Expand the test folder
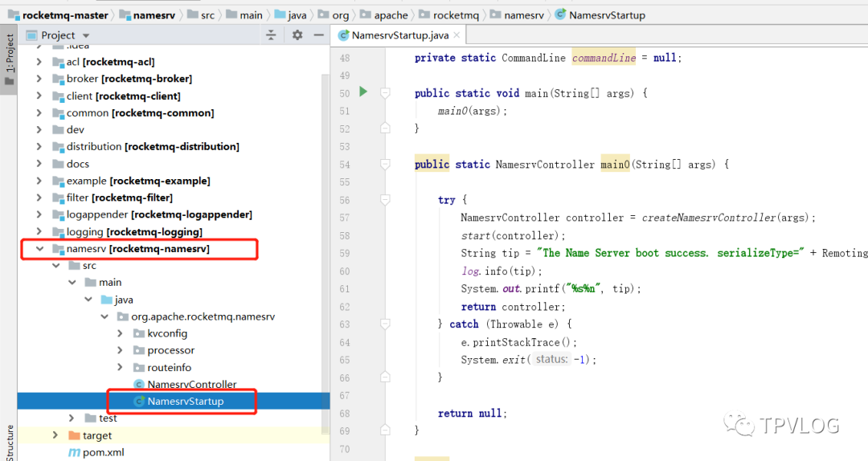Image resolution: width=868 pixels, height=461 pixels. (72, 418)
